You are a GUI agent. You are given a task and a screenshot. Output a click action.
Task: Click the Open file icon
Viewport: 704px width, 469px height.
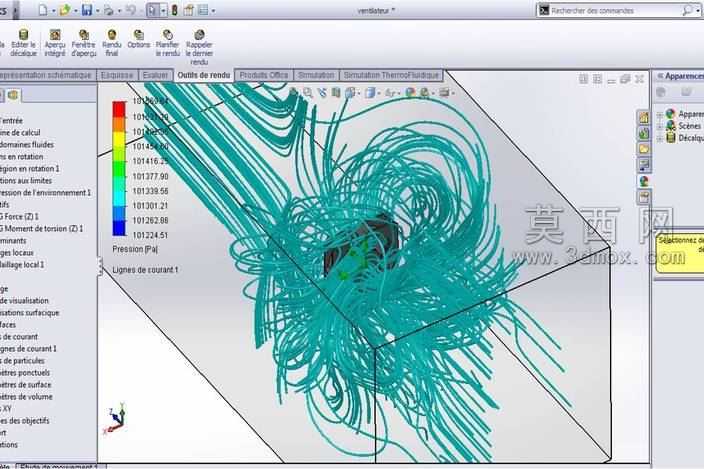[65, 10]
